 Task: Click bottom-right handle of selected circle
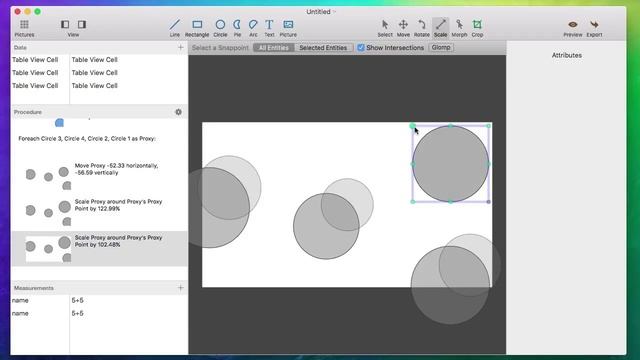(489, 202)
